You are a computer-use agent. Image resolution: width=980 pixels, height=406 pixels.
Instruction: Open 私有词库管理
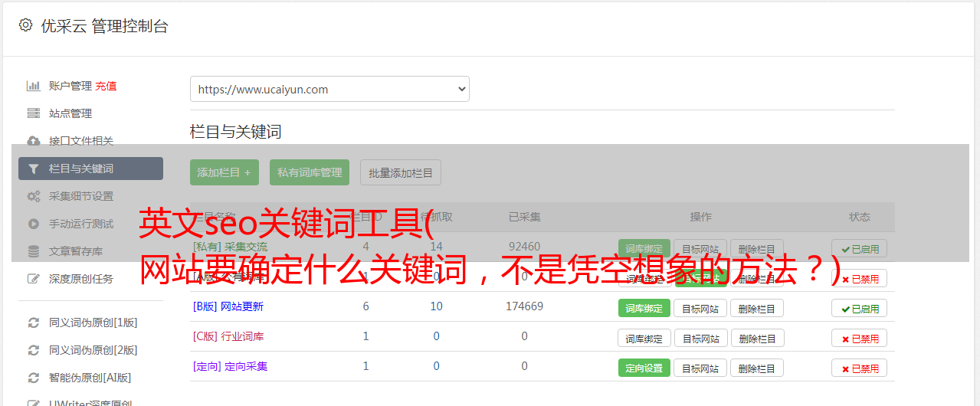310,172
